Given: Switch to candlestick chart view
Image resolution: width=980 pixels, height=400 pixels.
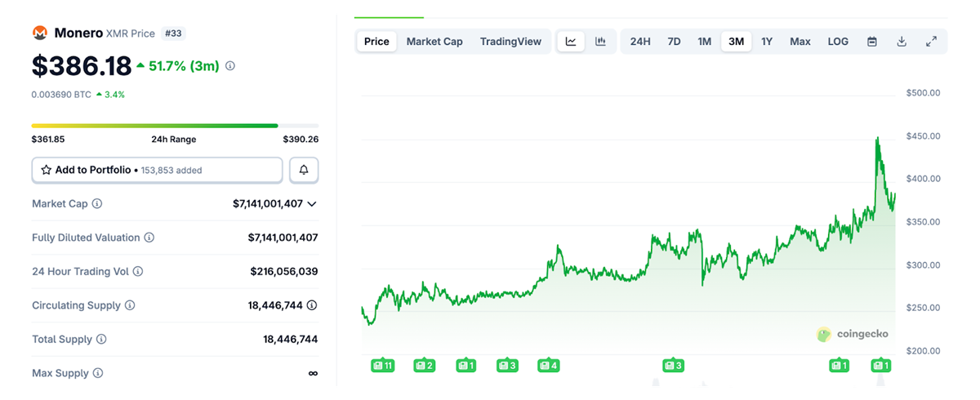Looking at the screenshot, I should [x=601, y=42].
